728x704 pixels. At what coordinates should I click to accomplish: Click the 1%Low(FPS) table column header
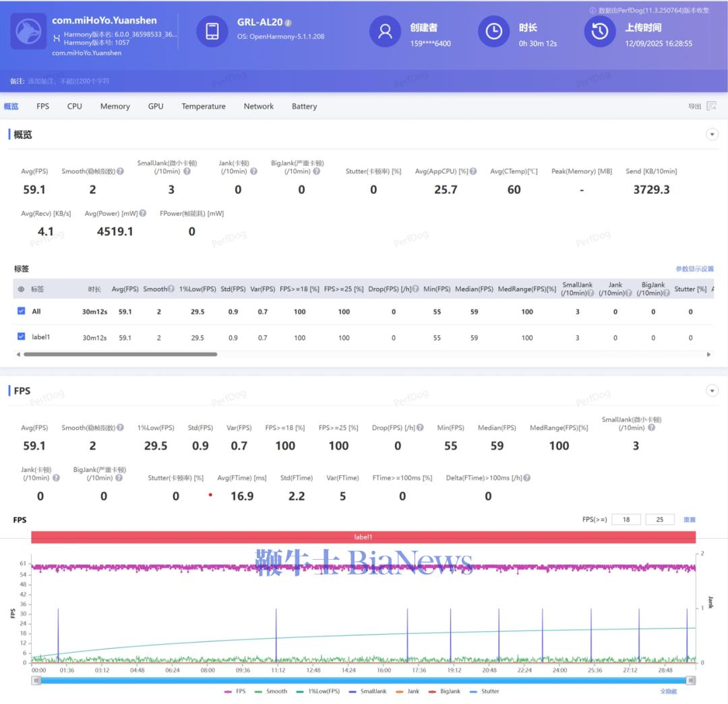click(198, 289)
